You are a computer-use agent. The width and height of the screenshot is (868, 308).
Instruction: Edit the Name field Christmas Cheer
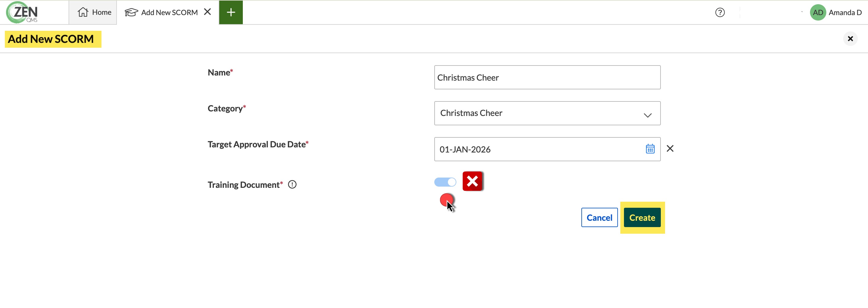(547, 78)
